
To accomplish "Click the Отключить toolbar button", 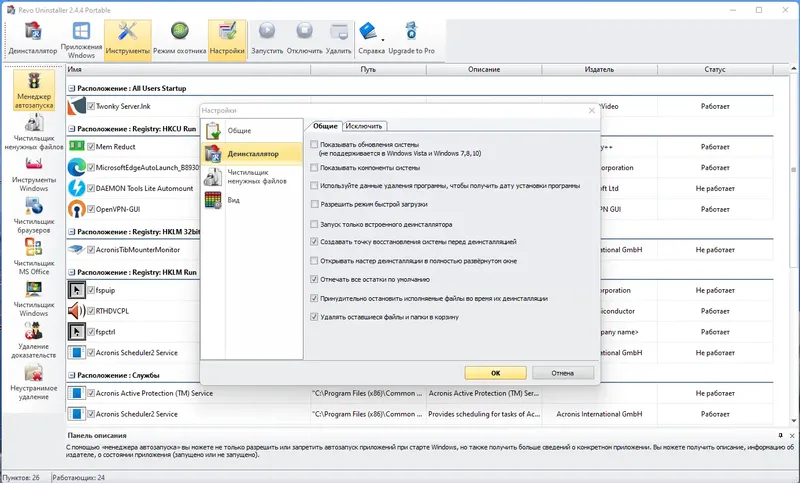I will point(305,40).
